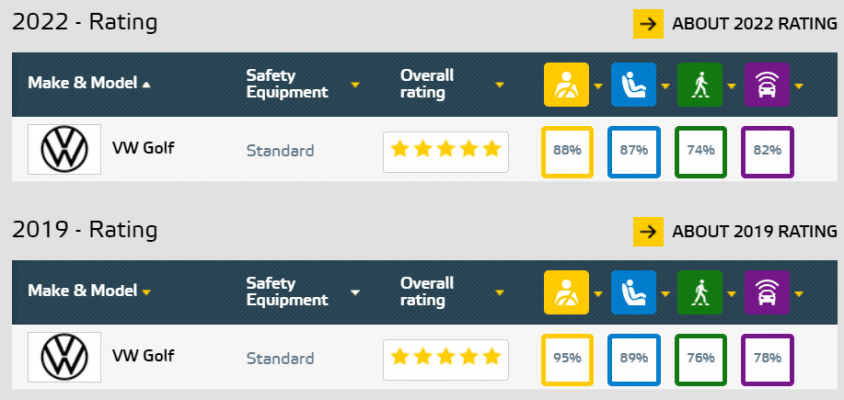Open the About 2022 Rating link
The width and height of the screenshot is (844, 400).
(x=755, y=24)
